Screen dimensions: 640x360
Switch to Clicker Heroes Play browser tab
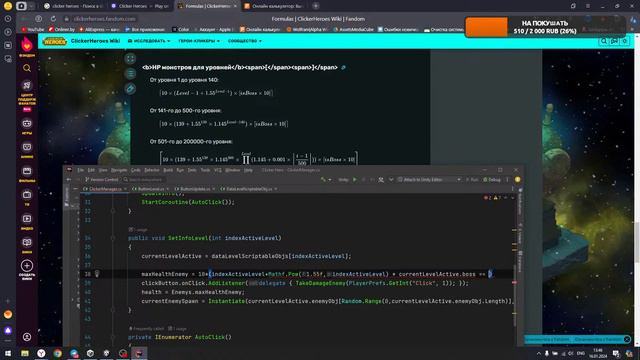point(140,6)
